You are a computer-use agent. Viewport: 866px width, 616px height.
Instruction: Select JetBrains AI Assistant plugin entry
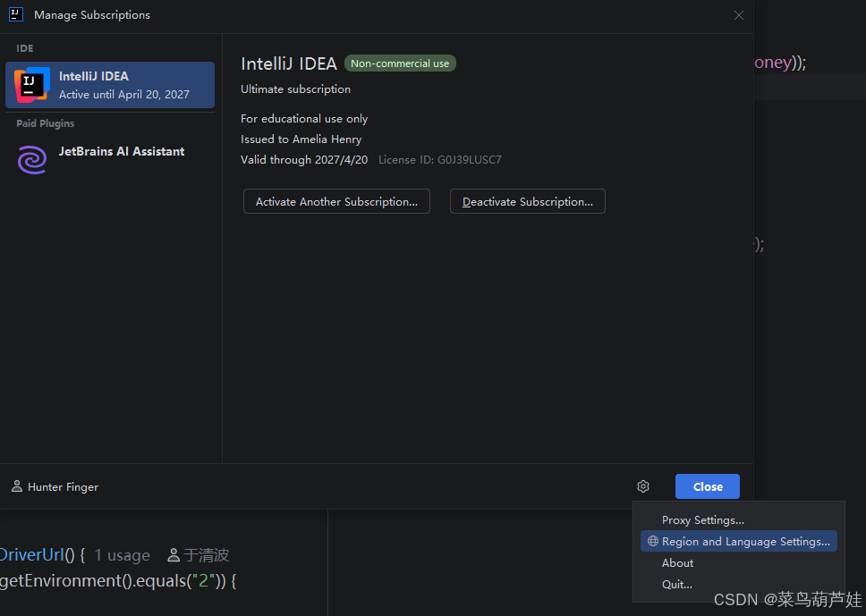pyautogui.click(x=110, y=159)
